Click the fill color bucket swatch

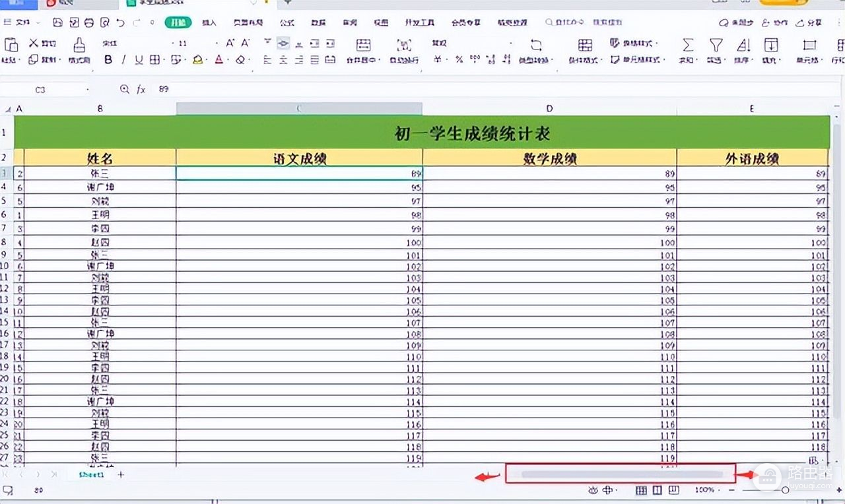pos(197,59)
